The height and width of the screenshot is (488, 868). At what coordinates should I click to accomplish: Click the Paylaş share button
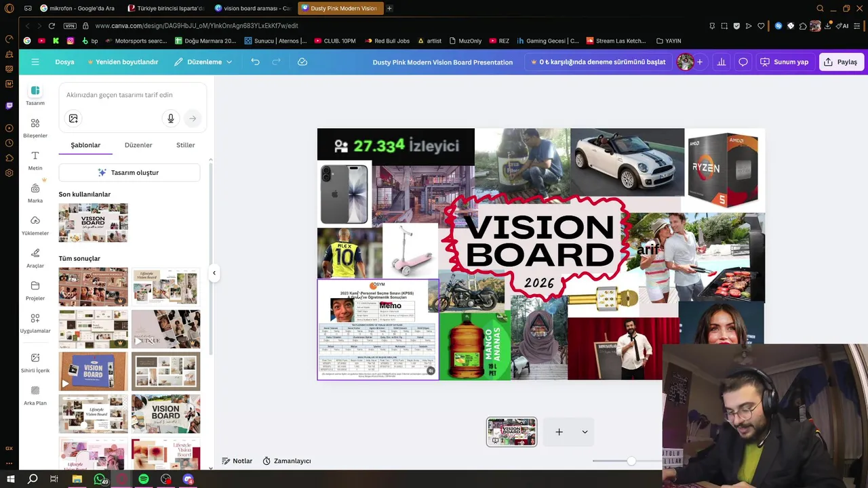[x=840, y=62]
